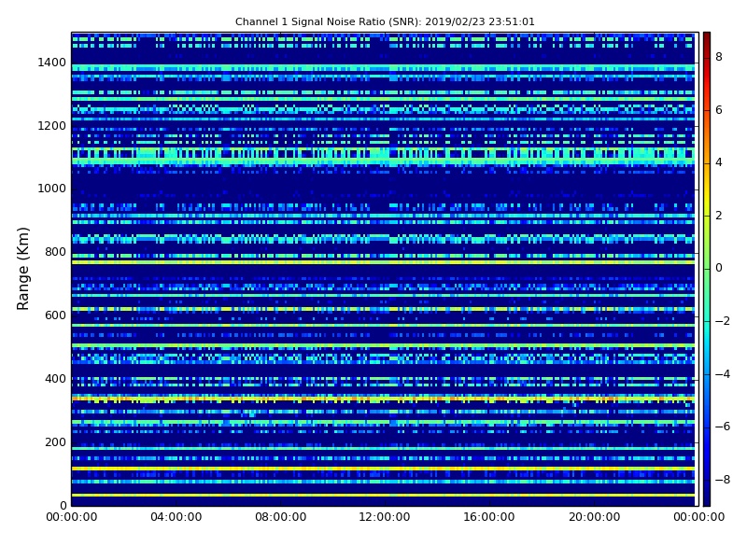
Task: Click the 1200 range tick label
Action: pos(52,126)
